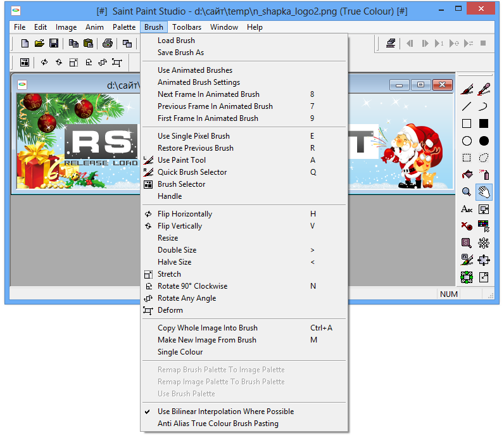Image resolution: width=504 pixels, height=440 pixels.
Task: Select Next Frame In Animated Brush
Action: tap(244, 94)
